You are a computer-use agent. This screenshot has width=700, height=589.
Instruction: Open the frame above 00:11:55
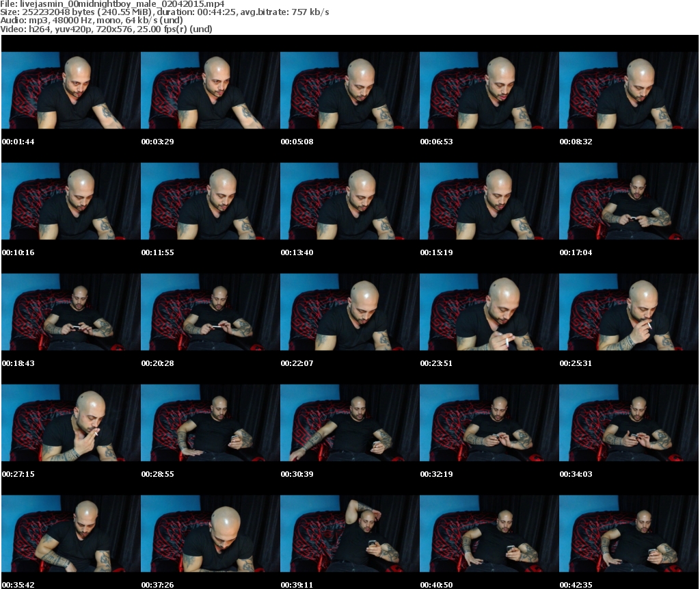(211, 201)
